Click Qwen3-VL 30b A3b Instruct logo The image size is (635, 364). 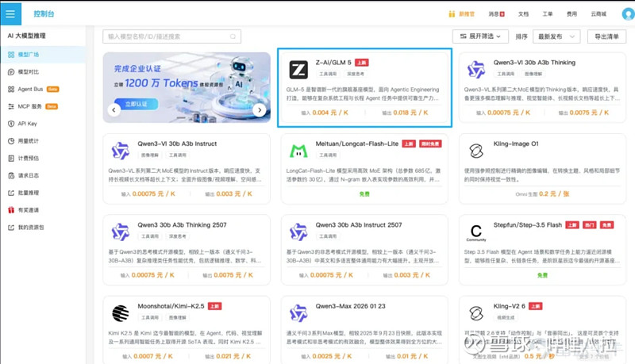[x=121, y=151]
